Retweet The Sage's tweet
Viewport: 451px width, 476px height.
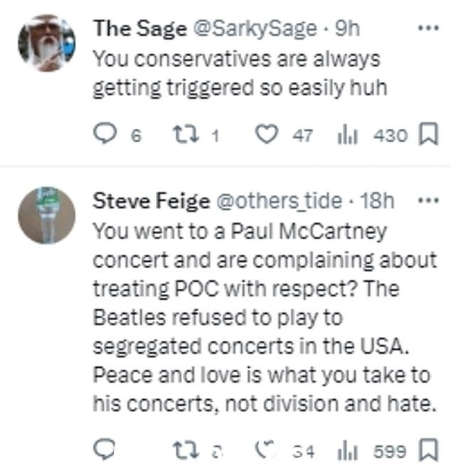pyautogui.click(x=186, y=134)
